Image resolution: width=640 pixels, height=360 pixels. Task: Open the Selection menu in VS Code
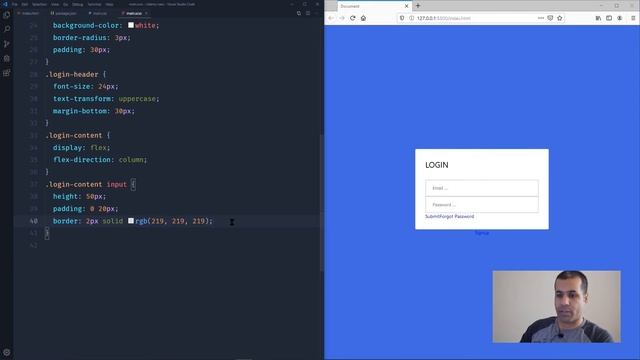coord(39,4)
